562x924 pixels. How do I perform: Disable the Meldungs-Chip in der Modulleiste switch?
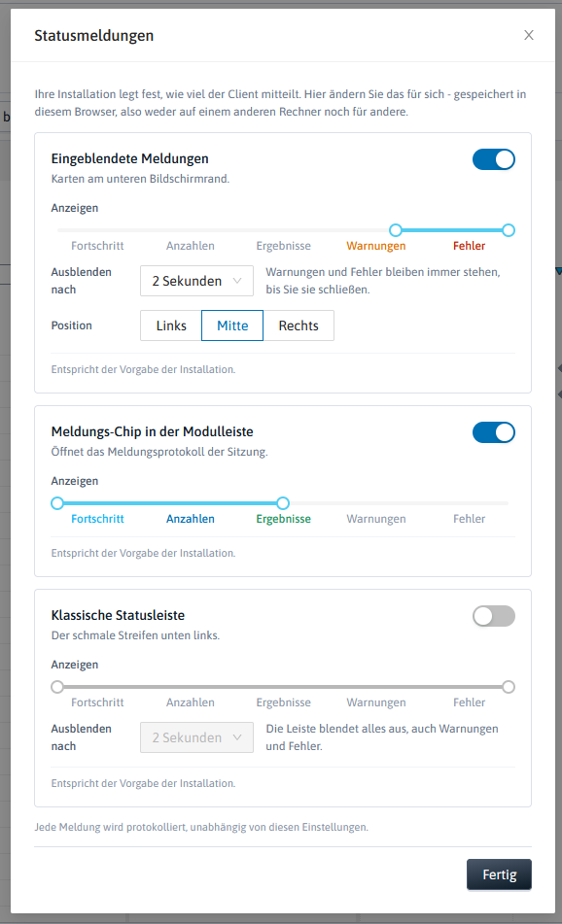tap(494, 432)
